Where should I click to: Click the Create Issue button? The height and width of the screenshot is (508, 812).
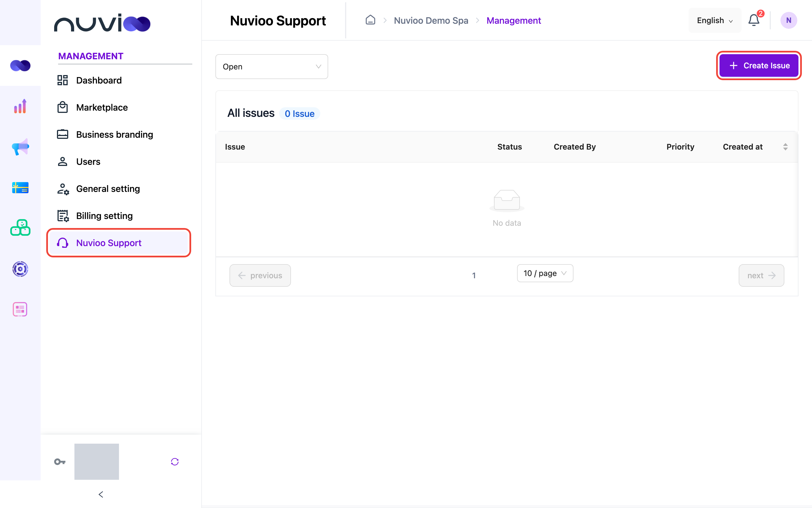click(x=759, y=65)
